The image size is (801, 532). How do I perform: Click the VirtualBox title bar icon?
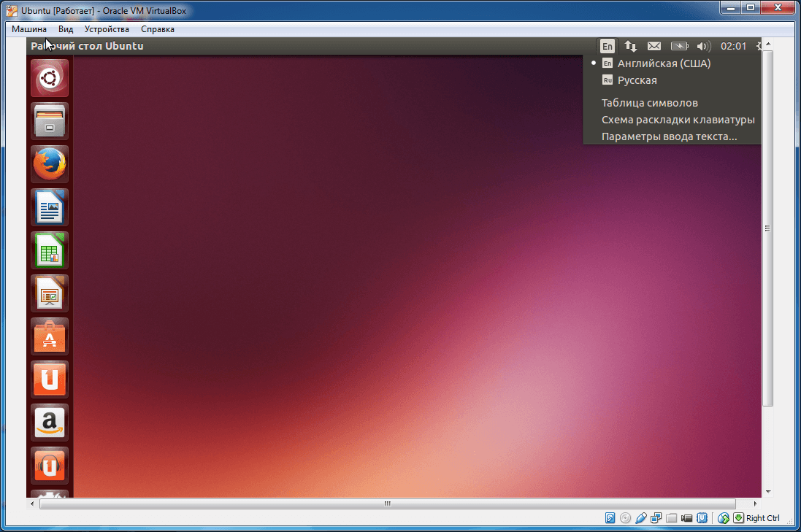tap(11, 11)
